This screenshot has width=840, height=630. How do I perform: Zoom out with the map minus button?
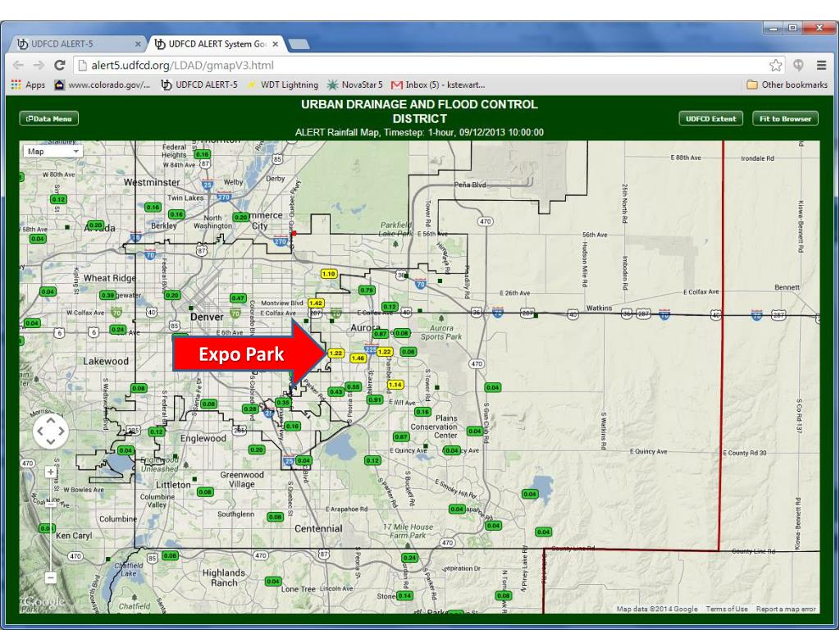(50, 577)
